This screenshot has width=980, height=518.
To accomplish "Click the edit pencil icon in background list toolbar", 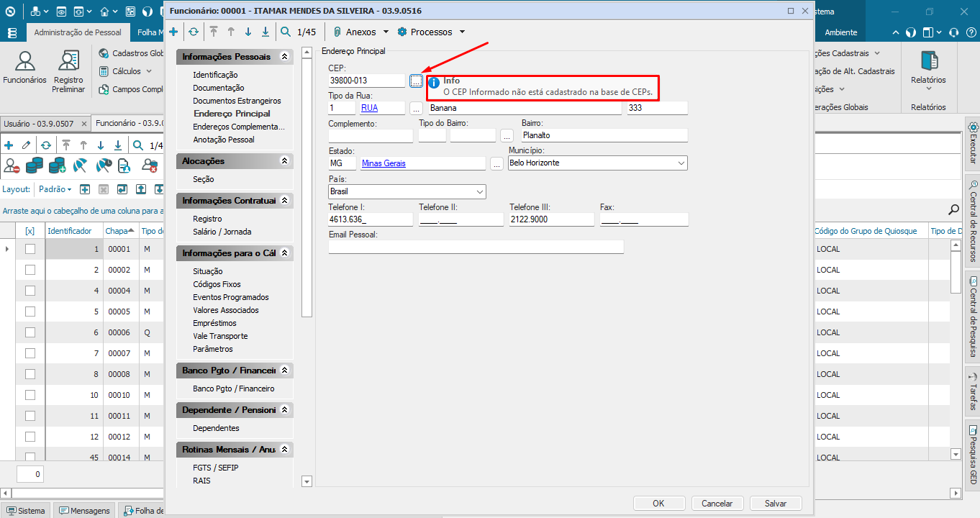I will click(27, 145).
